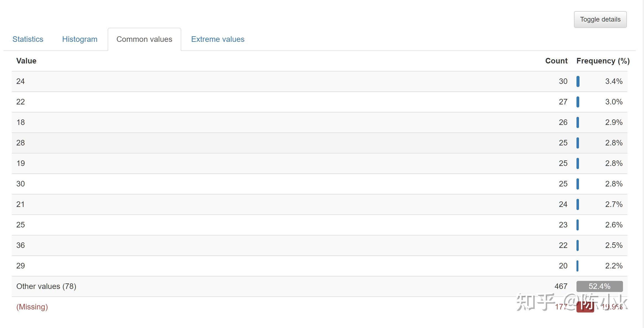Click the Frequency (%) column header
This screenshot has width=644, height=328.
[x=603, y=61]
